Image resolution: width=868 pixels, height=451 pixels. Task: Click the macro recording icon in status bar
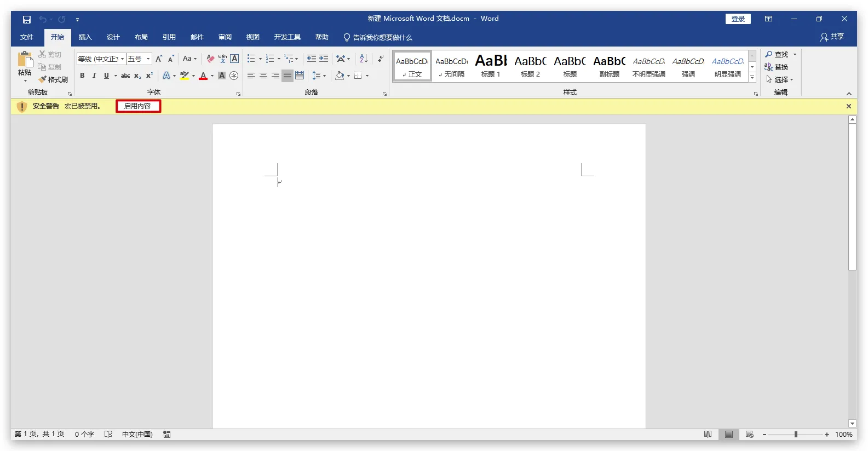167,435
